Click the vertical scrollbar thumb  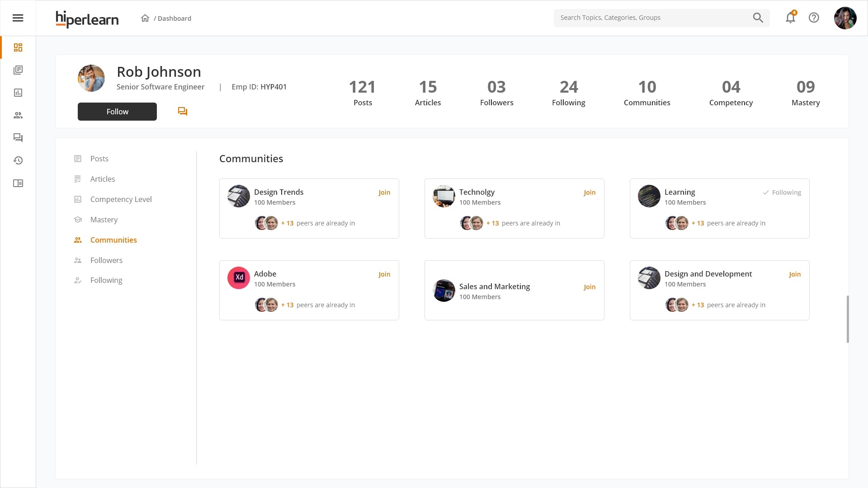848,319
